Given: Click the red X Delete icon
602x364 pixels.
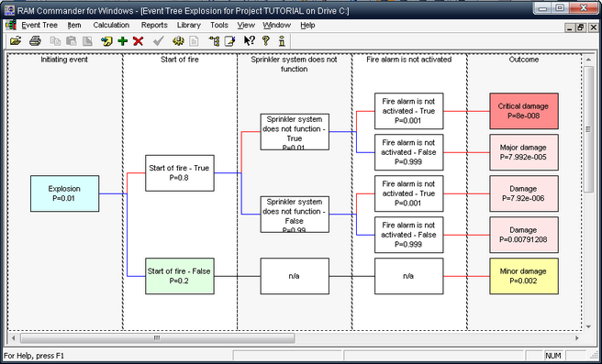Looking at the screenshot, I should click(x=139, y=40).
